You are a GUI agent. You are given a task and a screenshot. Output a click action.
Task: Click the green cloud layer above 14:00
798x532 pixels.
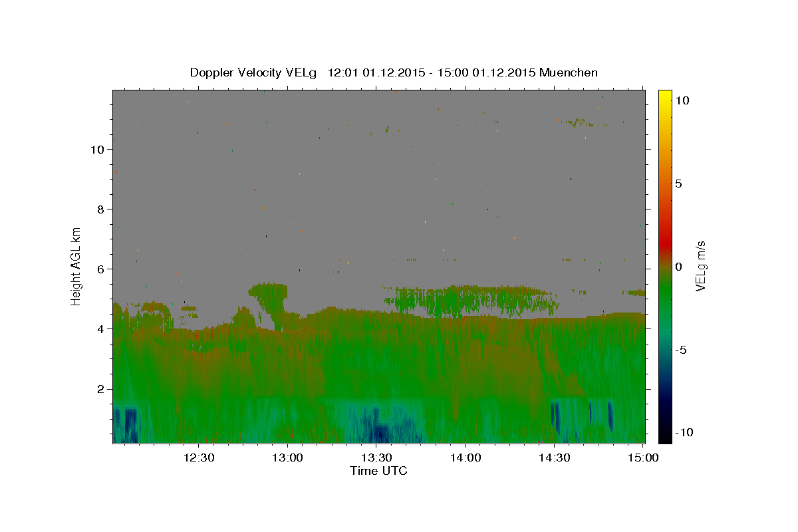tap(472, 301)
